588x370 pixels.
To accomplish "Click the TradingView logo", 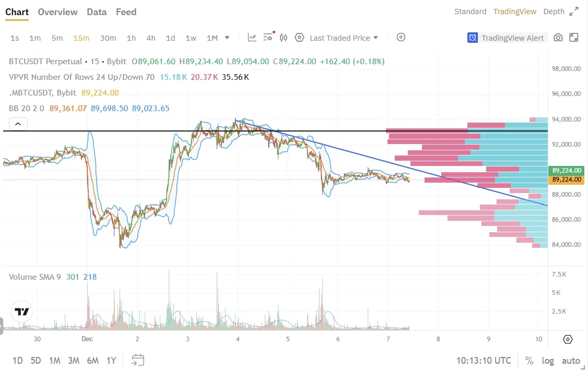I will 22,312.
